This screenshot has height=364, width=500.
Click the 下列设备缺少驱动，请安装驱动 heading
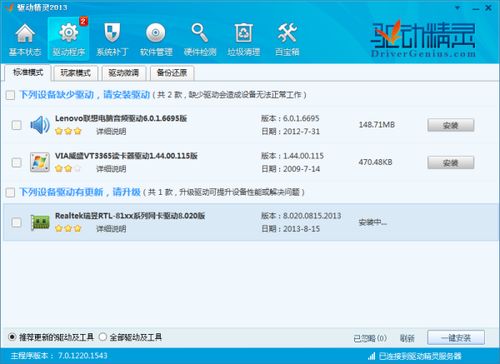[x=85, y=95]
